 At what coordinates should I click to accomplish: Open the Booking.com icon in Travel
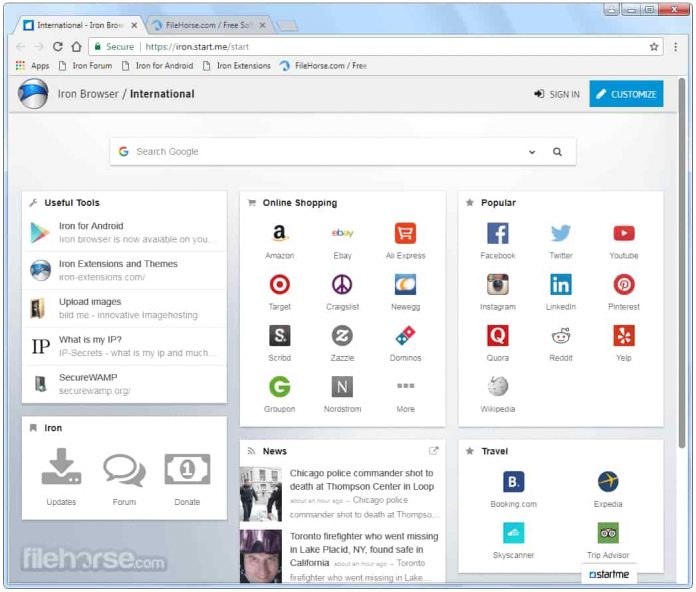pyautogui.click(x=513, y=482)
